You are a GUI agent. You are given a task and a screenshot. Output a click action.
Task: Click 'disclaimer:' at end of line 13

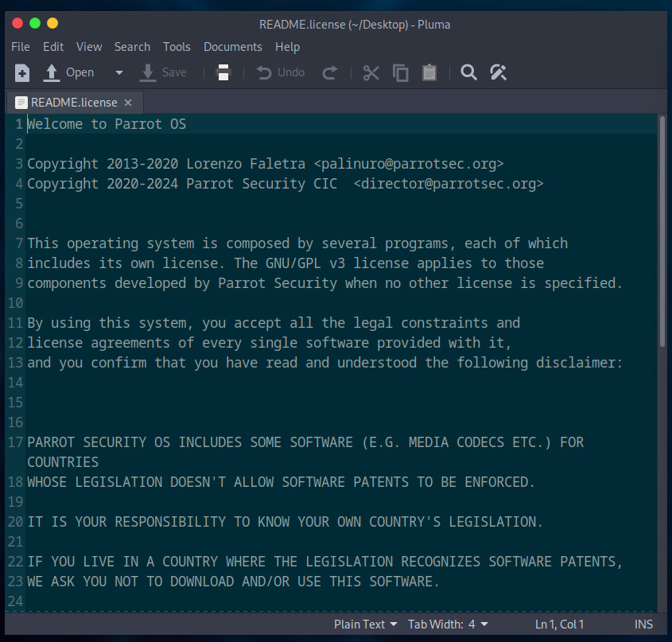click(579, 363)
